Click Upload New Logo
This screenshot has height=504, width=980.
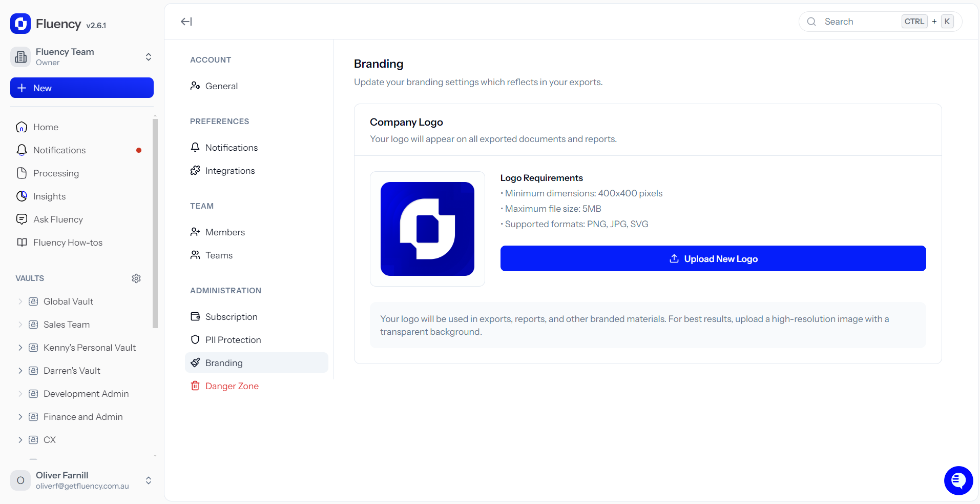pyautogui.click(x=713, y=258)
